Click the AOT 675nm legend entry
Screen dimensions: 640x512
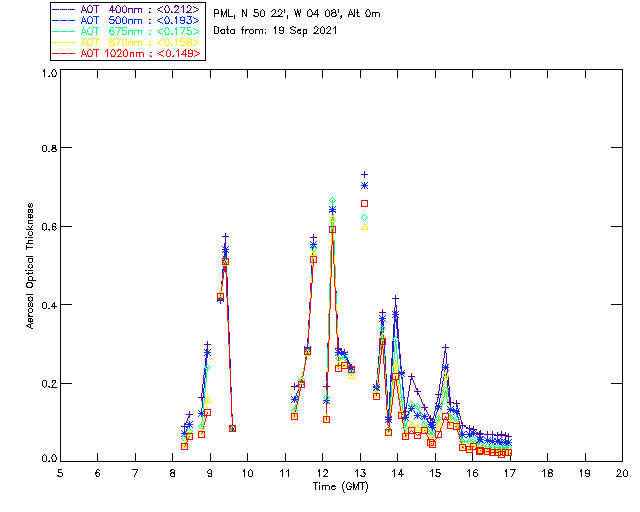(127, 31)
